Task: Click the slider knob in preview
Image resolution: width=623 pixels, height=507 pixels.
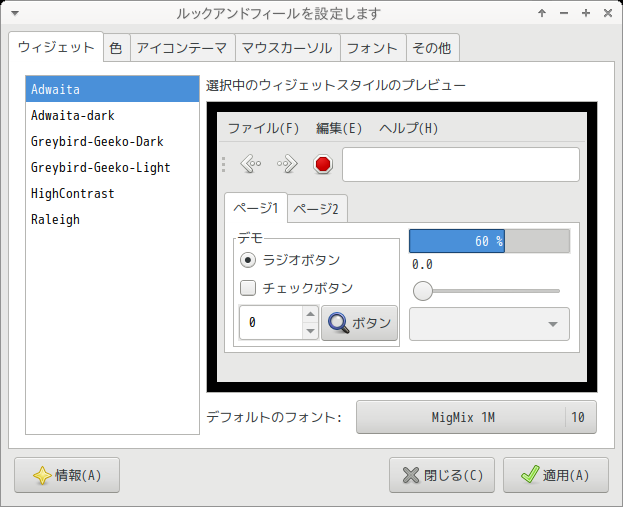Action: (423, 291)
